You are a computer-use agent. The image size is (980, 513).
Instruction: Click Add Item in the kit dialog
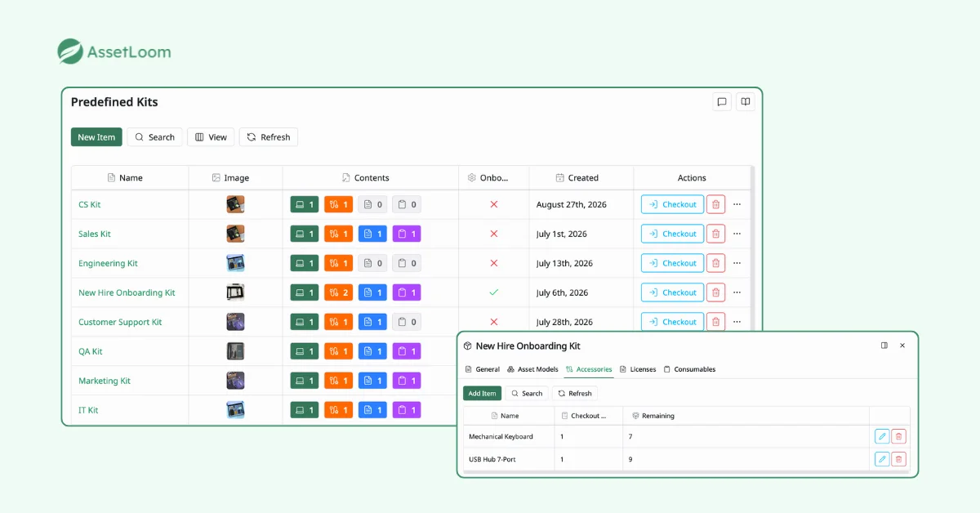point(483,394)
